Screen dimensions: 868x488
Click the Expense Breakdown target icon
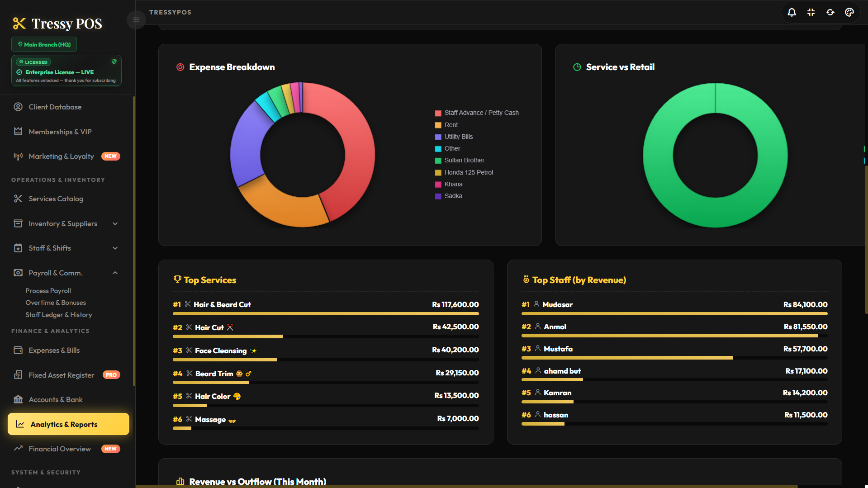click(180, 67)
